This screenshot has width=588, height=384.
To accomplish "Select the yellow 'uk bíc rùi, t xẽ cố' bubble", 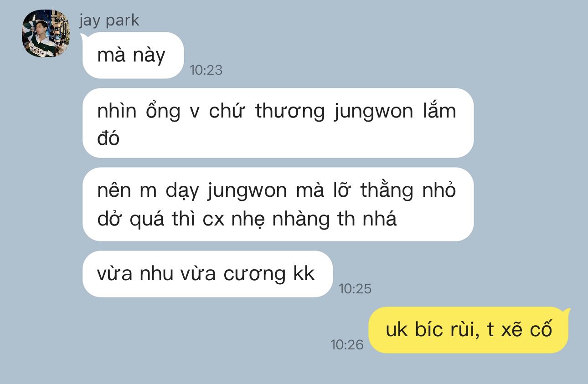I will click(x=469, y=330).
